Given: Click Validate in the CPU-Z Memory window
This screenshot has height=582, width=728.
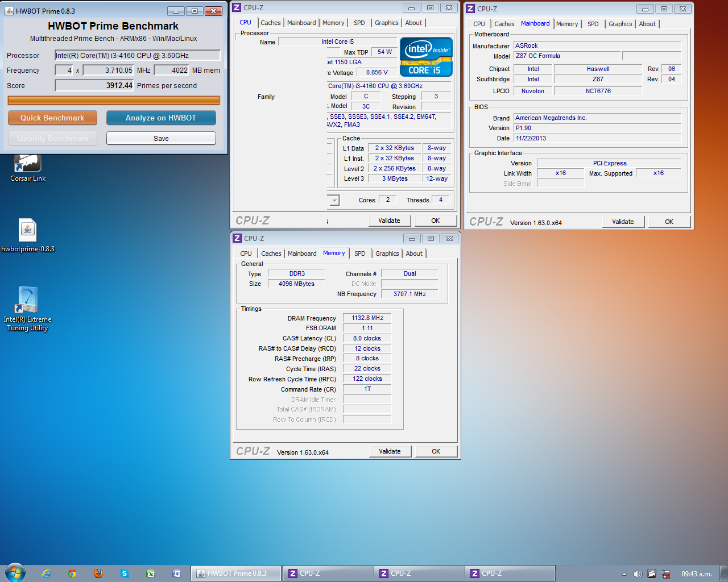Looking at the screenshot, I should pyautogui.click(x=390, y=451).
